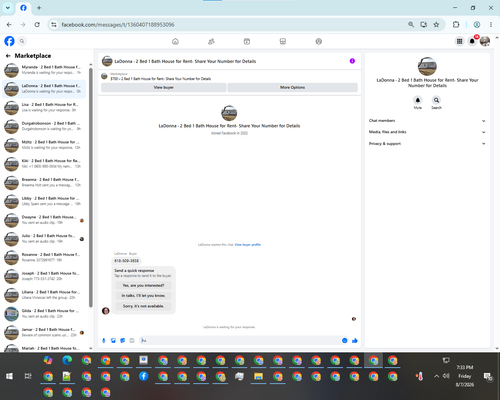500x400 pixels.
Task: Open the Chrome extensions puzzle icon
Action: 456,24
